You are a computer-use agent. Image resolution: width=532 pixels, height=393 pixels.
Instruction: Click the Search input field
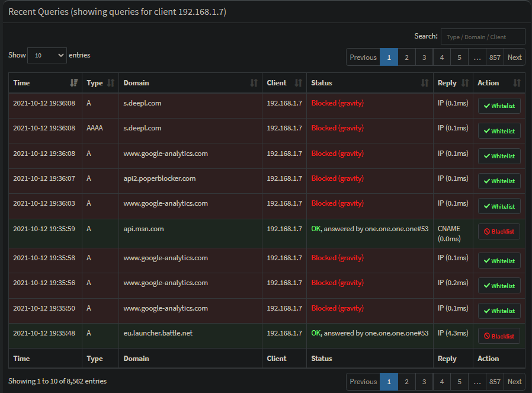pyautogui.click(x=483, y=37)
